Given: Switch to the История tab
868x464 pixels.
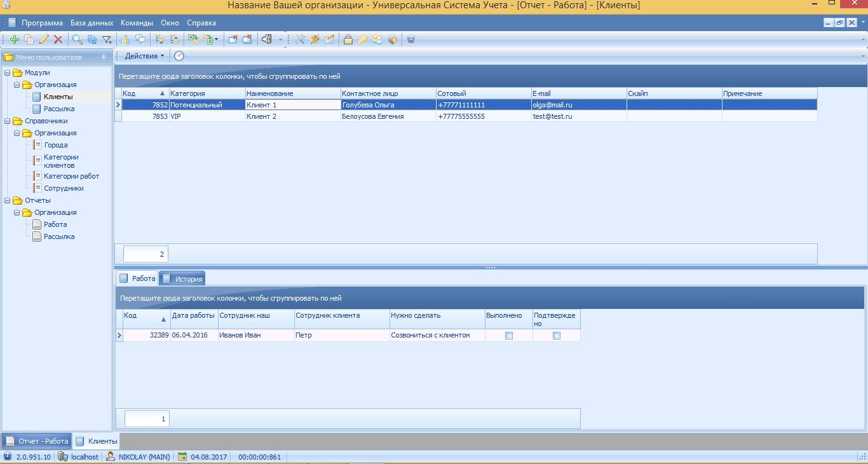Looking at the screenshot, I should point(182,278).
